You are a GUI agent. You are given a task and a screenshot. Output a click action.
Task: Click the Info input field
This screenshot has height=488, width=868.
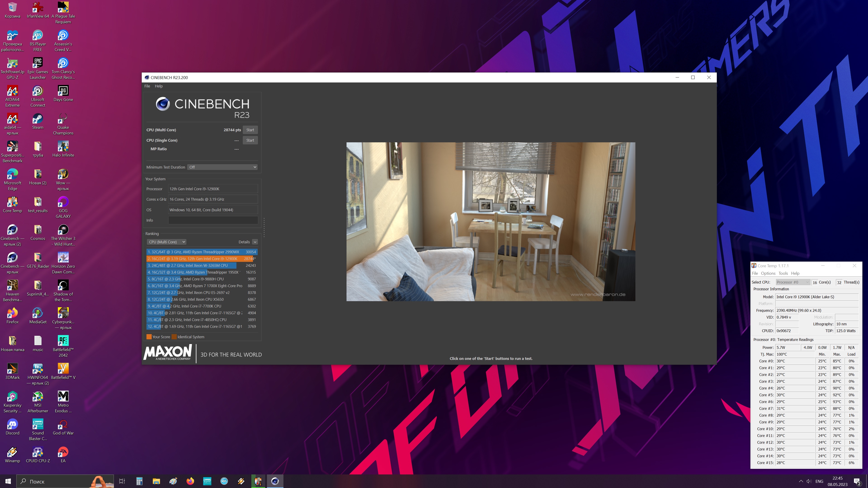213,220
